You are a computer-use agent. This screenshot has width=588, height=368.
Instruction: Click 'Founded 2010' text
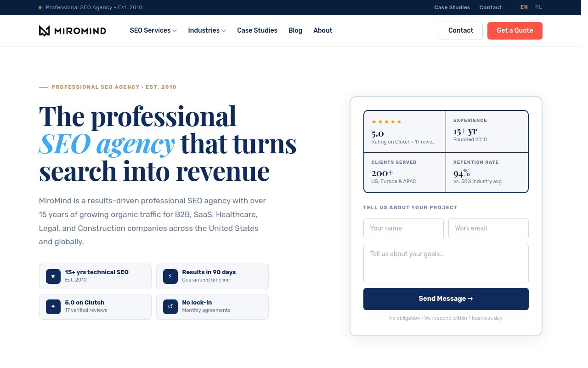pos(470,140)
